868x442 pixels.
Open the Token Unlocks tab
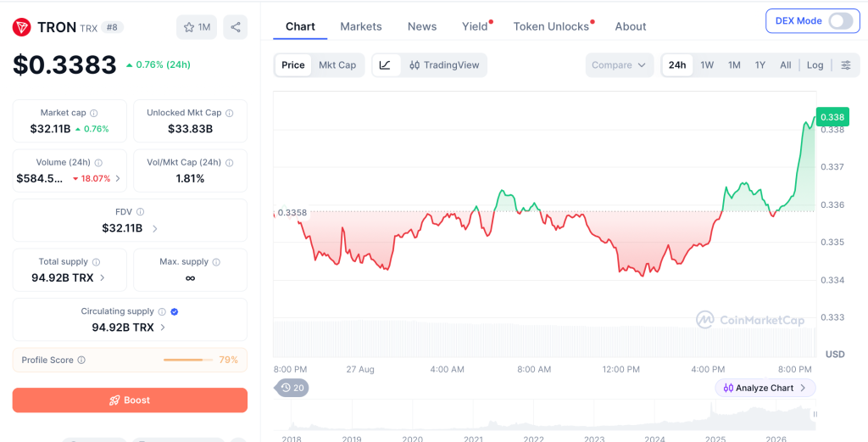pos(551,26)
